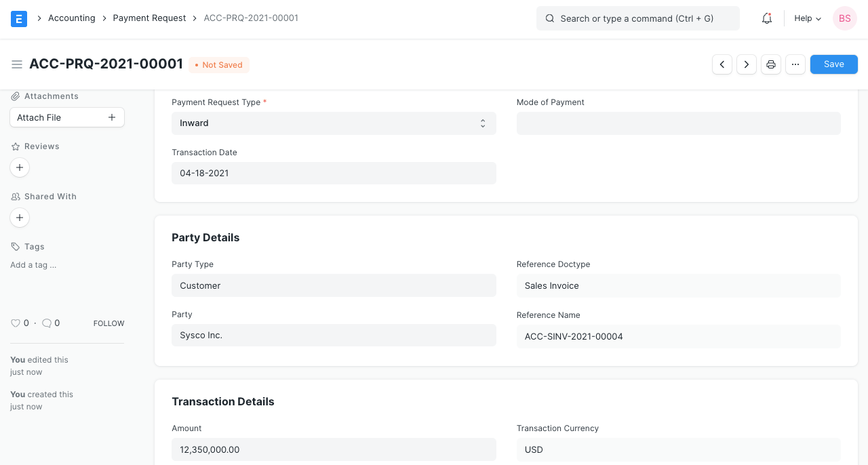The height and width of the screenshot is (465, 868).
Task: Go to Accounting via the breadcrumb
Action: [x=71, y=18]
